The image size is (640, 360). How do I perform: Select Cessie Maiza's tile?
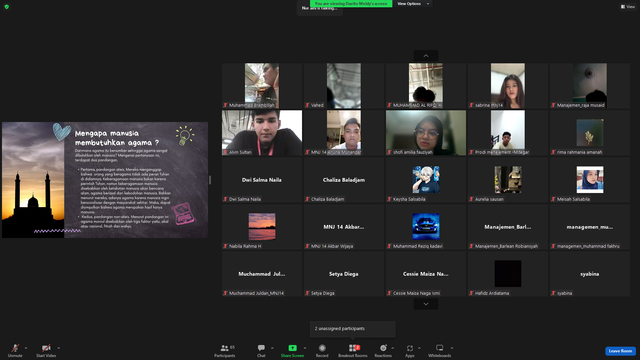426,273
